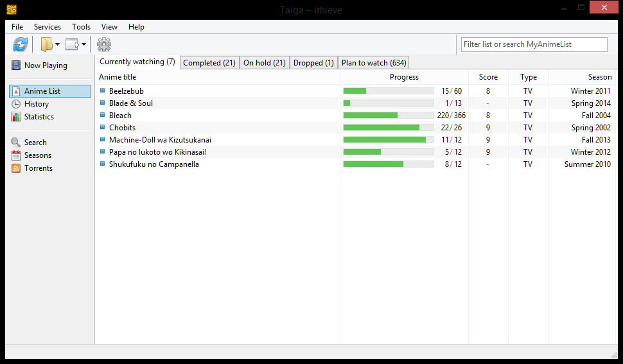Open the Services menu
The height and width of the screenshot is (364, 623).
click(48, 26)
